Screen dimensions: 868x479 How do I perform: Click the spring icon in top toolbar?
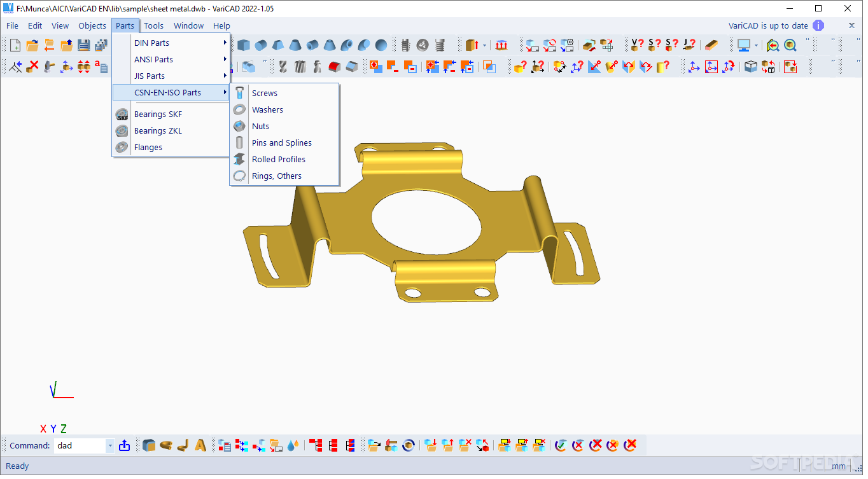pyautogui.click(x=440, y=45)
